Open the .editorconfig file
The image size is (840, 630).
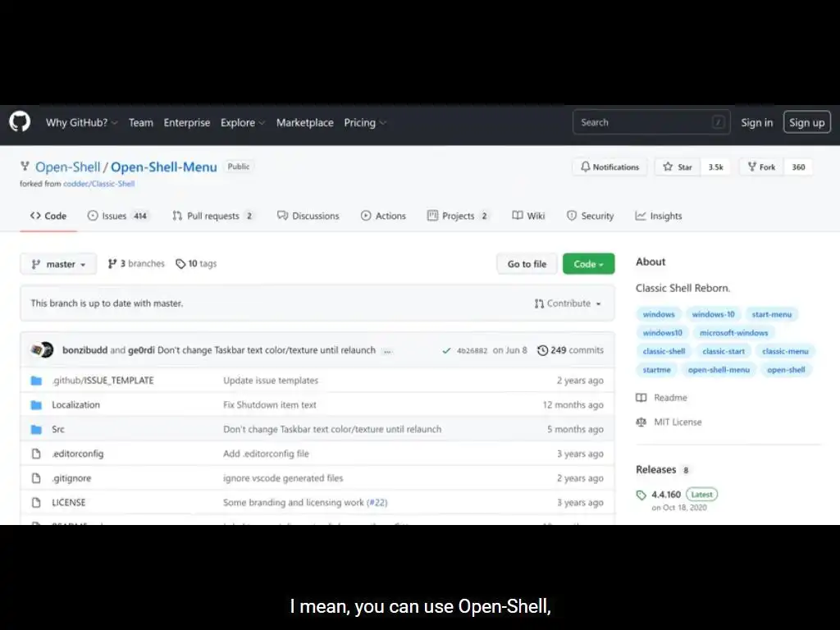pos(78,454)
